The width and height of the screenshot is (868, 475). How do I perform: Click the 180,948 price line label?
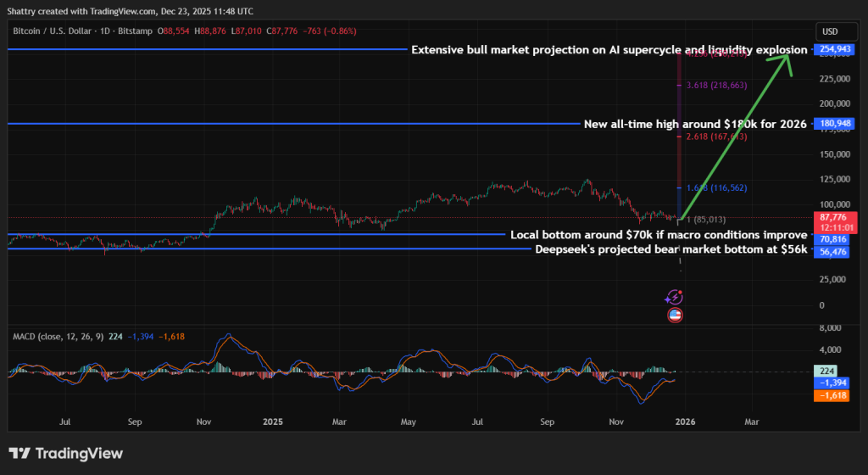[835, 124]
